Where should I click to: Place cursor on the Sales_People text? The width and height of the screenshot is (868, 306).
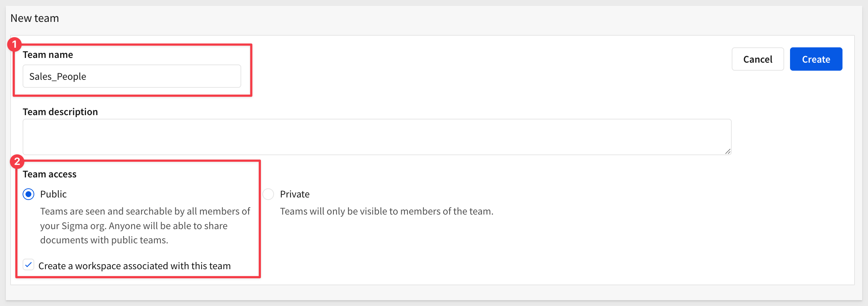[58, 76]
